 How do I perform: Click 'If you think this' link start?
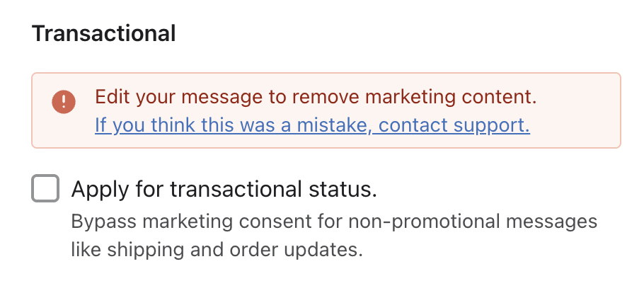click(150, 126)
